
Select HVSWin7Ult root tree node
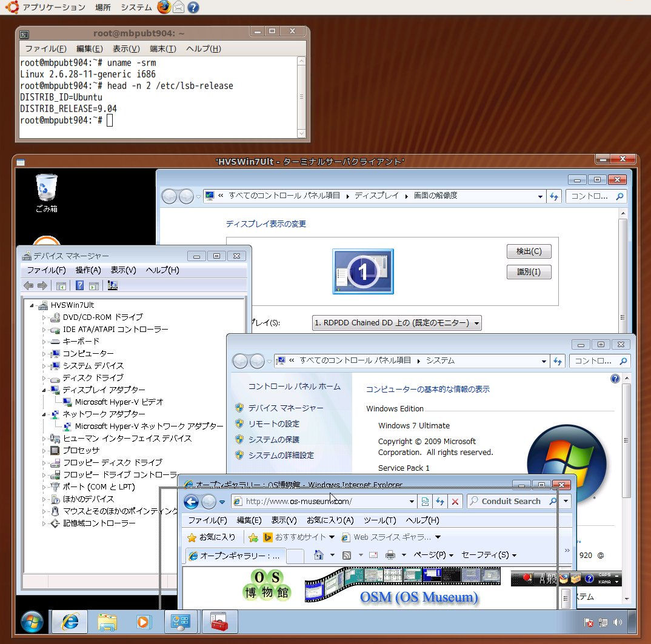coord(72,305)
